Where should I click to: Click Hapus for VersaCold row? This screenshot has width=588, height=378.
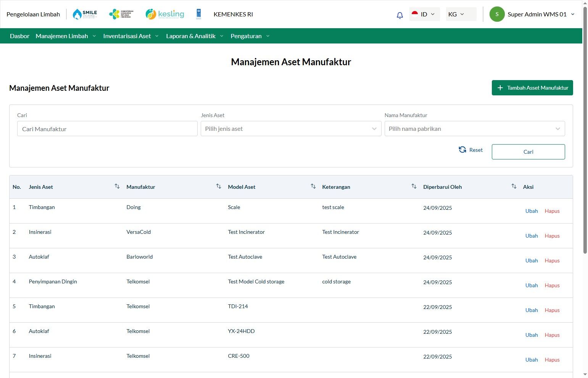click(x=552, y=236)
